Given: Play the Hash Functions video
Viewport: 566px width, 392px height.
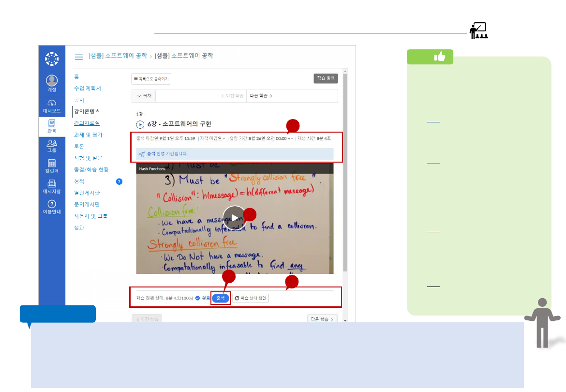Looking at the screenshot, I should 234,218.
